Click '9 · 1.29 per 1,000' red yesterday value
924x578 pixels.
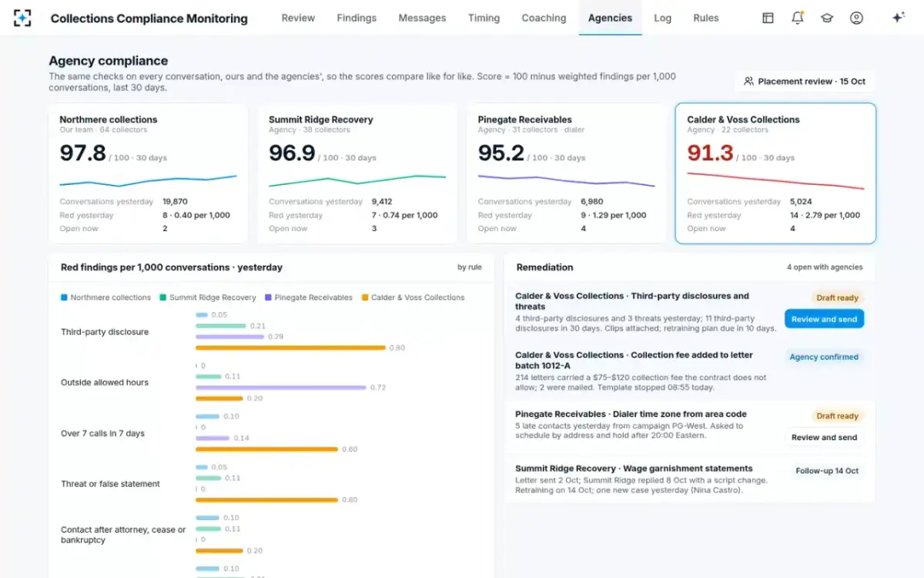click(x=614, y=215)
